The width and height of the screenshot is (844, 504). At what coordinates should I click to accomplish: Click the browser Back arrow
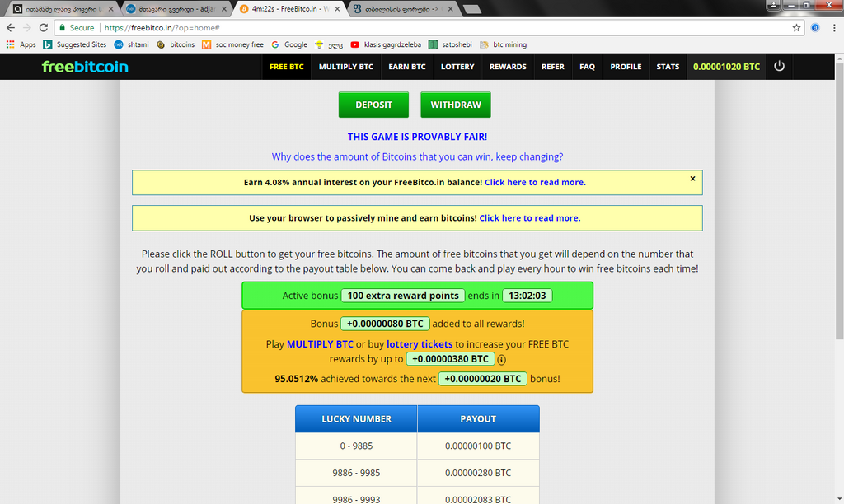pyautogui.click(x=11, y=27)
